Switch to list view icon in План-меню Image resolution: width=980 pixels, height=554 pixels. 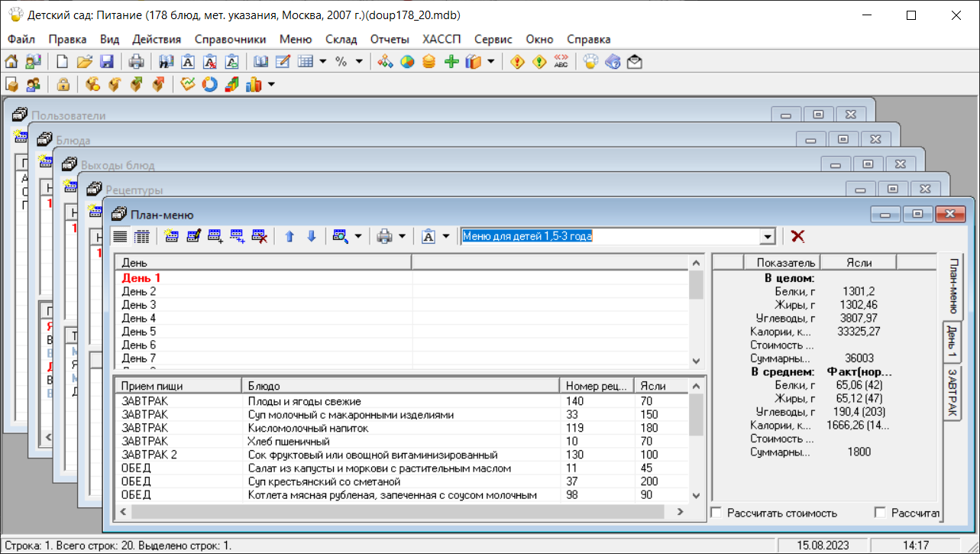pyautogui.click(x=120, y=237)
